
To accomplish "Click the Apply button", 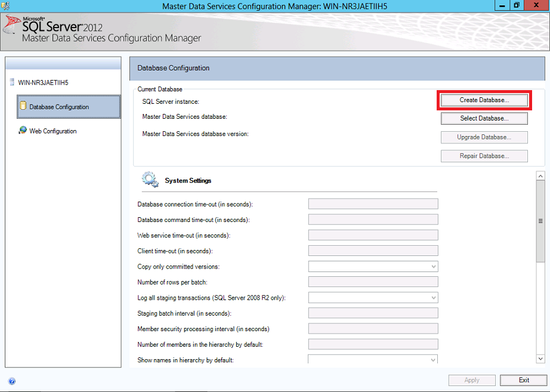I will coord(472,380).
